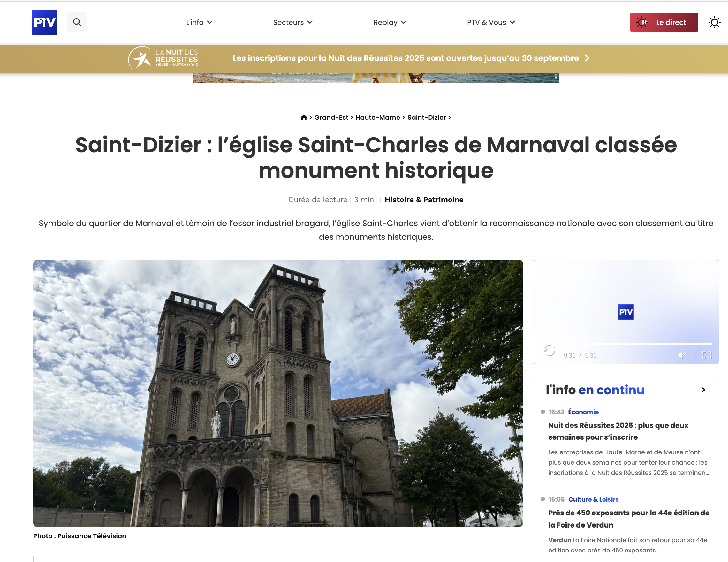Enter fullscreen on the video player

coord(707,355)
